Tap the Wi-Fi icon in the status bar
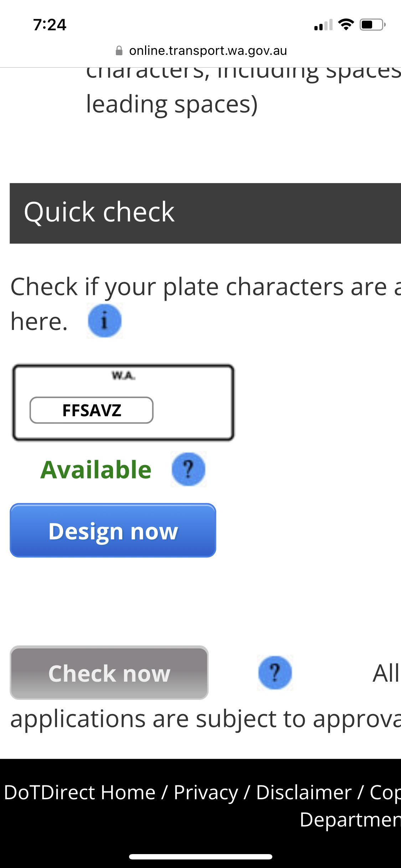The height and width of the screenshot is (868, 401). (345, 25)
